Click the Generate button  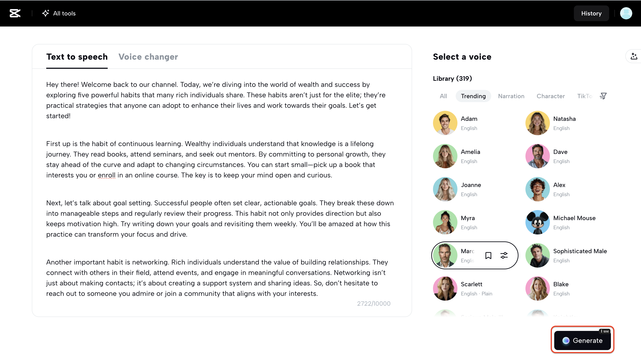click(x=582, y=340)
